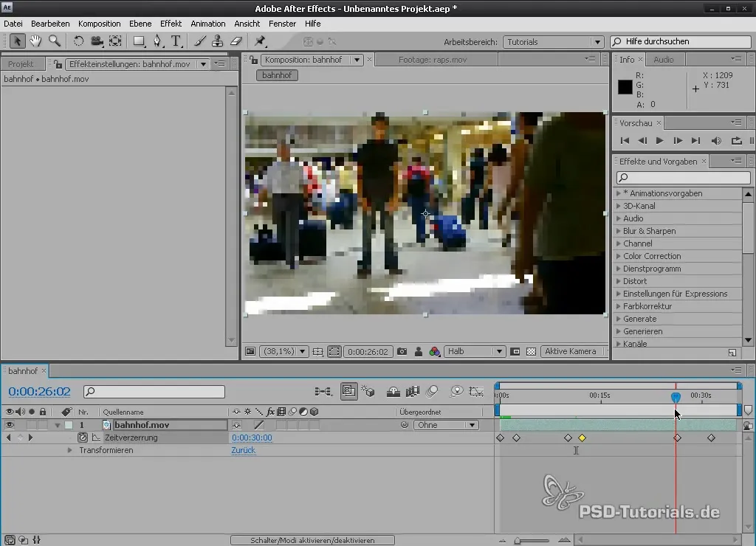Take a snapshot with camera icon
756x546 pixels.
[x=402, y=352]
